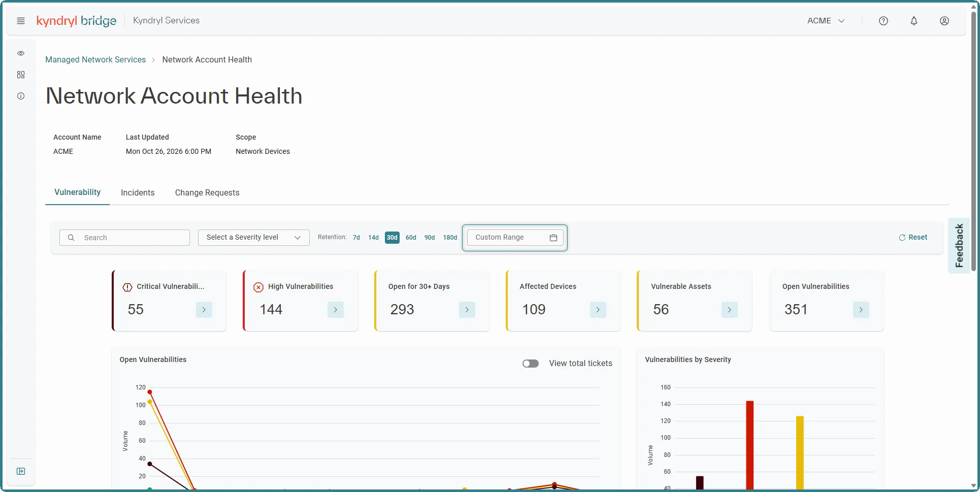Select 30d retention period
Screen dimensions: 980x492
pyautogui.click(x=392, y=238)
